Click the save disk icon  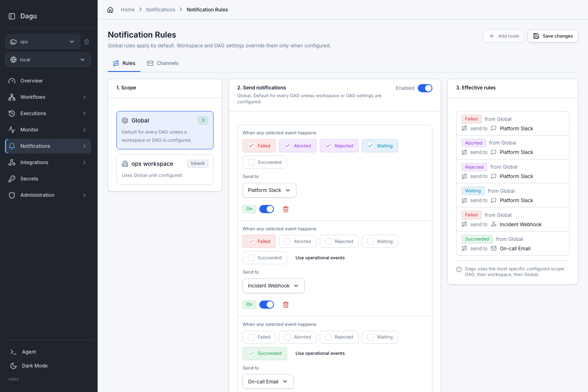[536, 36]
